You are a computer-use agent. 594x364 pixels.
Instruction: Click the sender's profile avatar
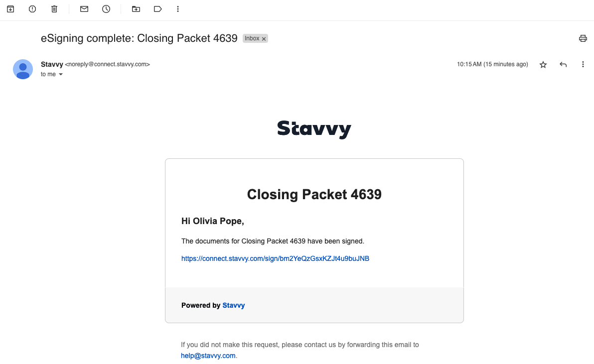23,69
